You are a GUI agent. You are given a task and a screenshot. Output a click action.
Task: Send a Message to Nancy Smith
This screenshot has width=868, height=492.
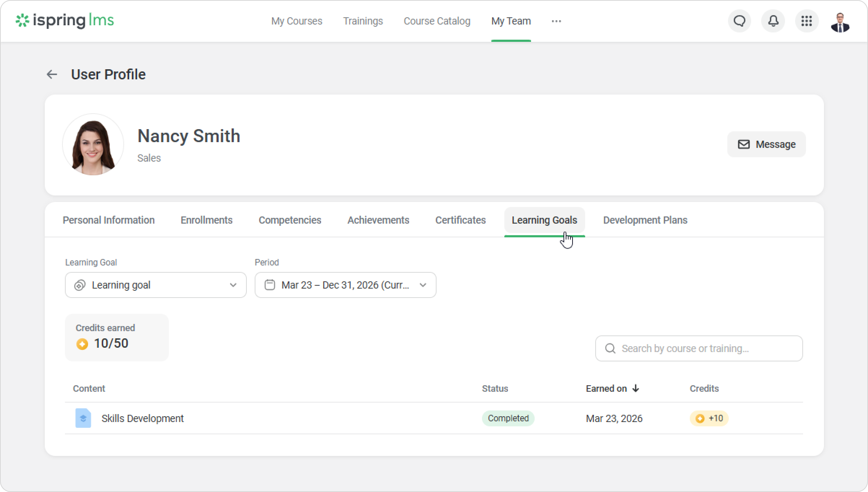[x=766, y=144]
